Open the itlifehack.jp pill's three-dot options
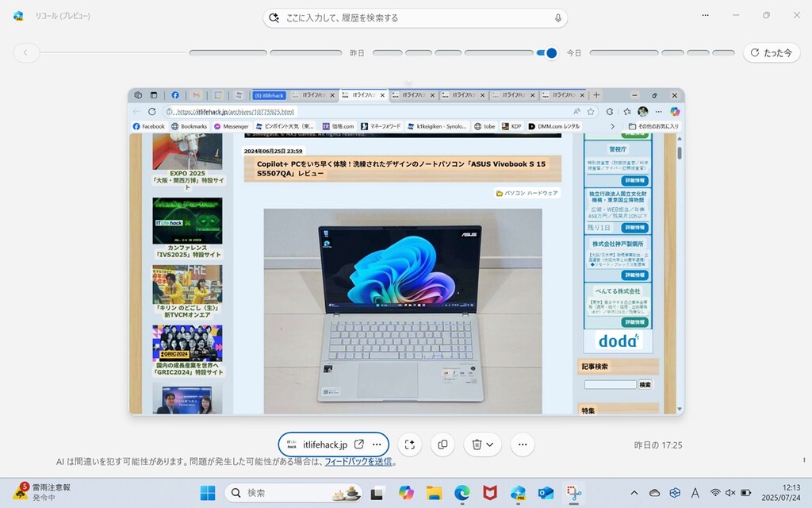The height and width of the screenshot is (508, 812). click(377, 444)
